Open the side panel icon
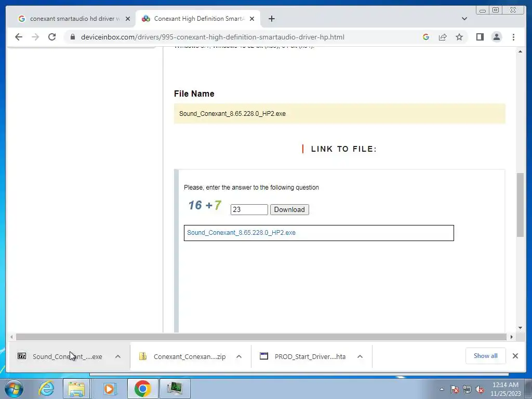The width and height of the screenshot is (532, 399). pyautogui.click(x=480, y=37)
